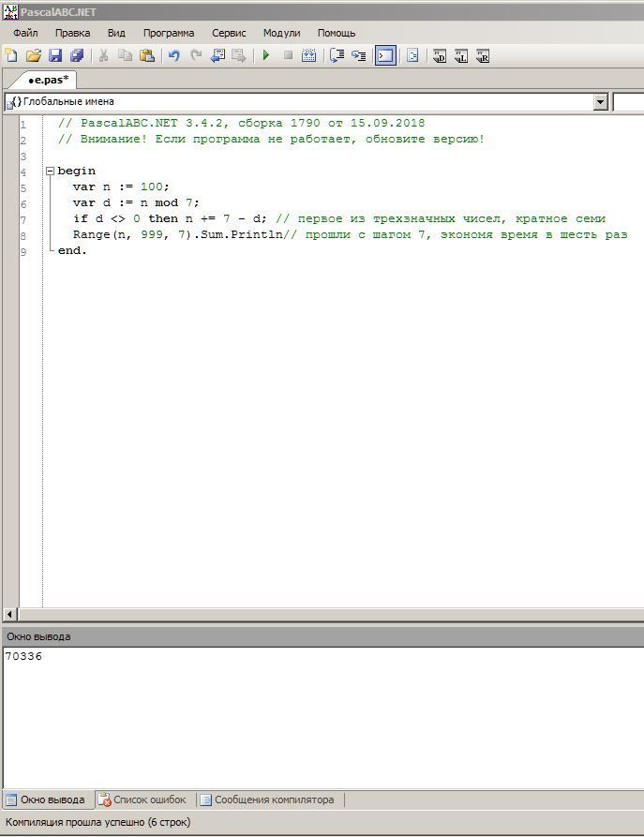644x837 pixels.
Task: Click the Окно вывода panel header
Action: point(322,636)
